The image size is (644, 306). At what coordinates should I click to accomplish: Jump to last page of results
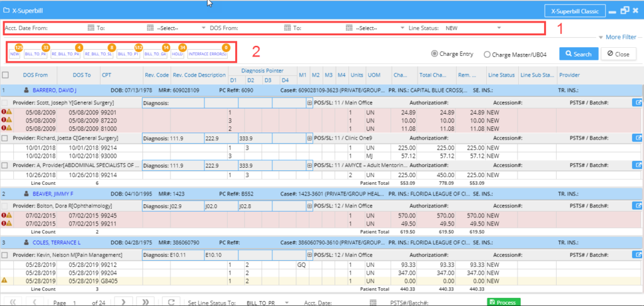click(145, 302)
